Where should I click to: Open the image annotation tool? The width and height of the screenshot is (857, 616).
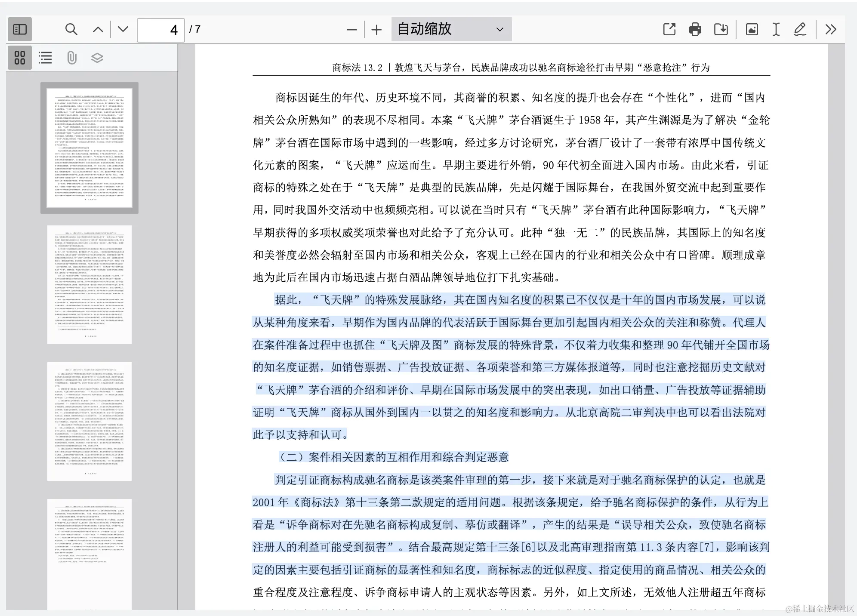pyautogui.click(x=752, y=29)
